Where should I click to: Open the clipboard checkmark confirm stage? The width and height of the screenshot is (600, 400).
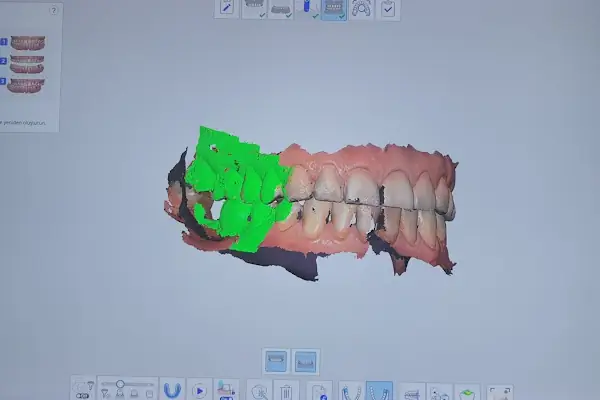[x=388, y=8]
